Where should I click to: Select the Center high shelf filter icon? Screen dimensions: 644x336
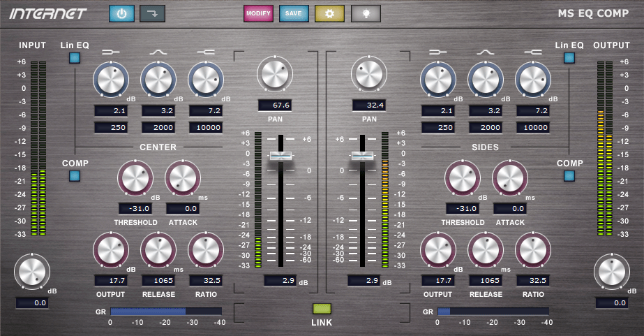[x=205, y=52]
